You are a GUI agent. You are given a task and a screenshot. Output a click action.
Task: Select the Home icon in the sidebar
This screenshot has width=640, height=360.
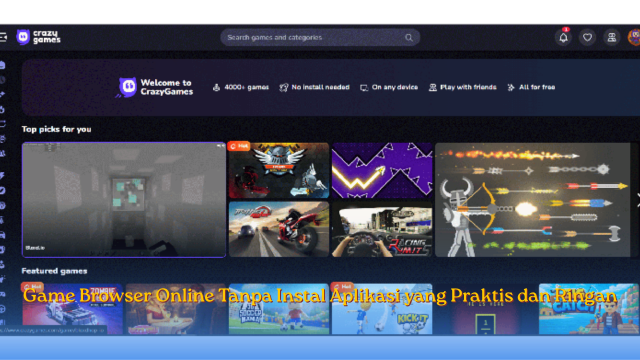pyautogui.click(x=2, y=65)
